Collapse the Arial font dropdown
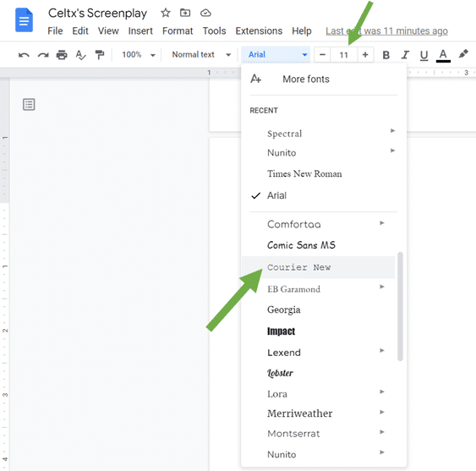Image resolution: width=476 pixels, height=471 pixels. [x=276, y=55]
